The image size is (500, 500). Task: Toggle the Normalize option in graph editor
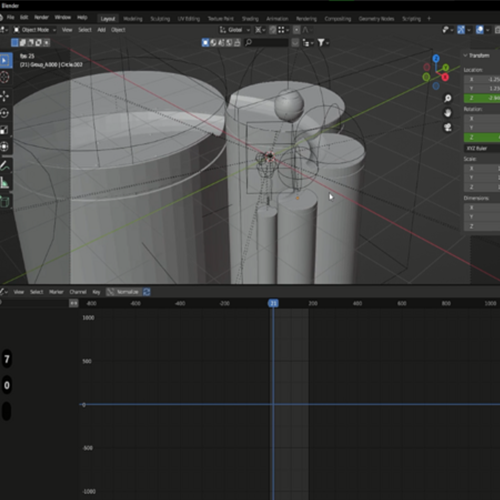pyautogui.click(x=124, y=292)
